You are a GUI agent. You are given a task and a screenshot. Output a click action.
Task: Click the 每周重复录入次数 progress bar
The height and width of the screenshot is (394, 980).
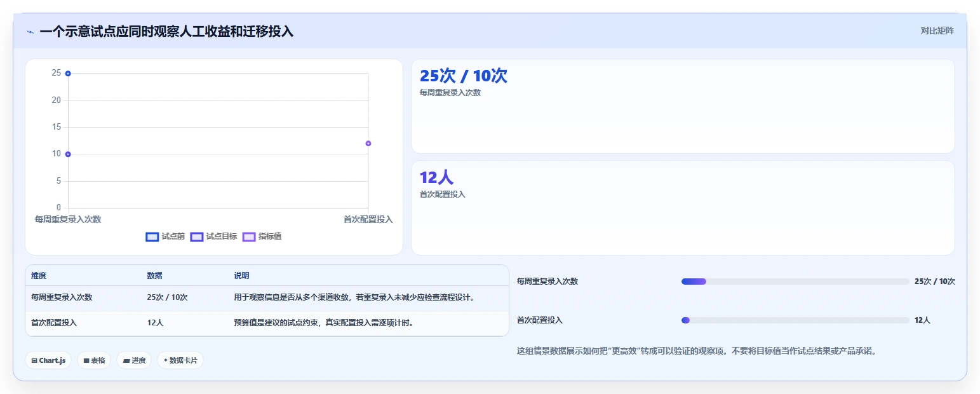pyautogui.click(x=795, y=282)
